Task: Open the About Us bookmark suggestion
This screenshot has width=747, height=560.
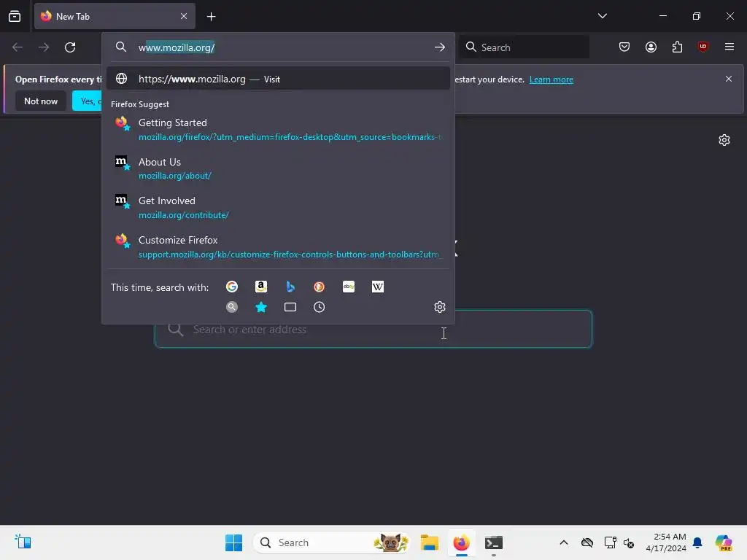Action: tap(278, 168)
